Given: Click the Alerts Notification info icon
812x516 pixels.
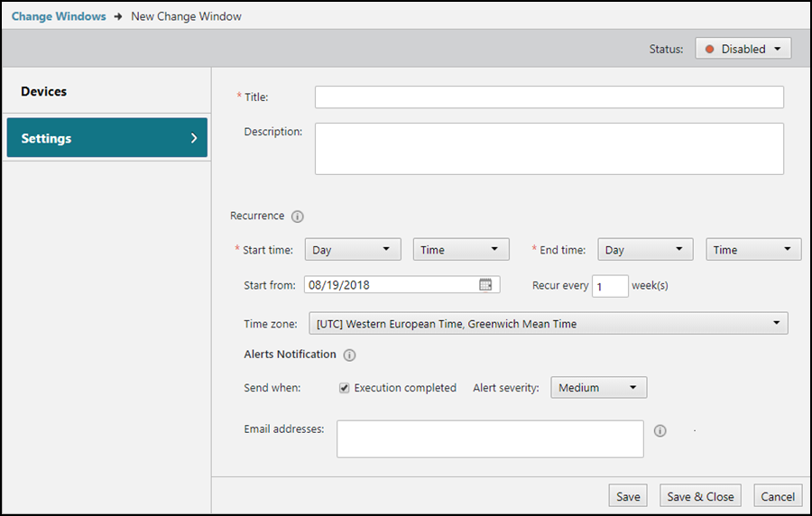Looking at the screenshot, I should click(x=350, y=355).
